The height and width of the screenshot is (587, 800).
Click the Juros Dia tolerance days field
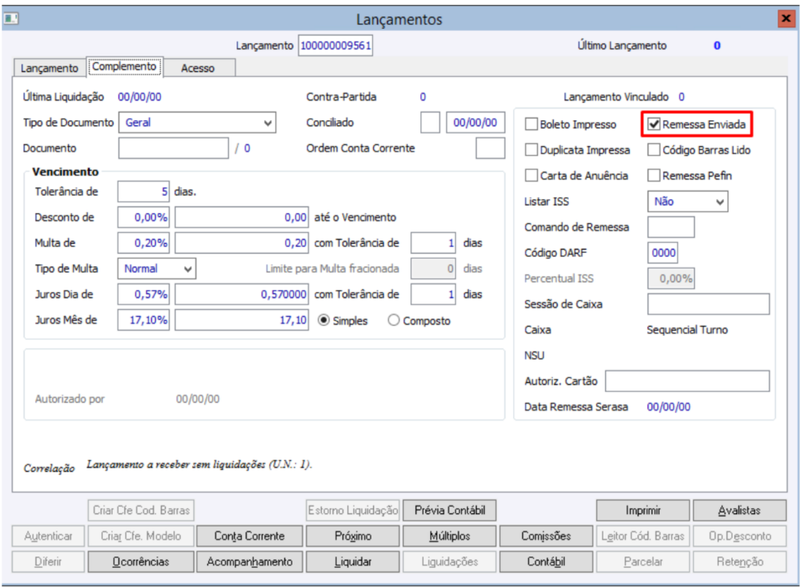[433, 294]
